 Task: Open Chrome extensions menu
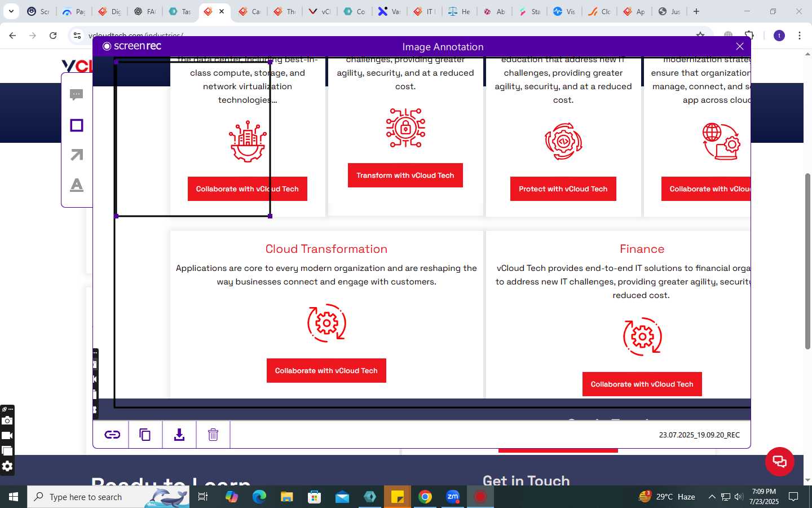click(749, 36)
